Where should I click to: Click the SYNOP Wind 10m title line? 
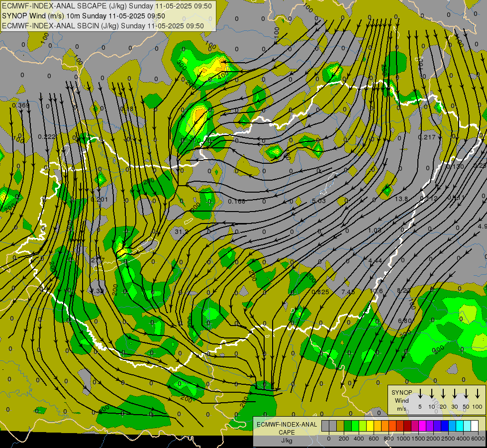coord(83,16)
